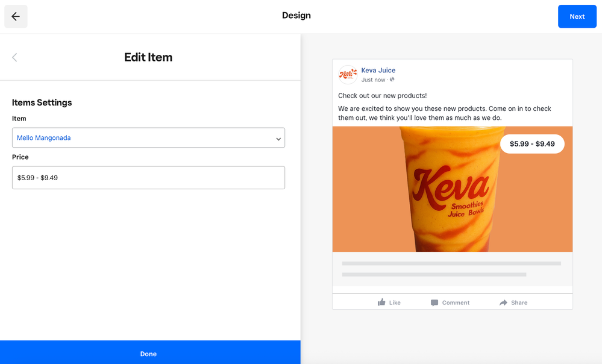
Task: Click the Share arrow icon
Action: point(503,303)
